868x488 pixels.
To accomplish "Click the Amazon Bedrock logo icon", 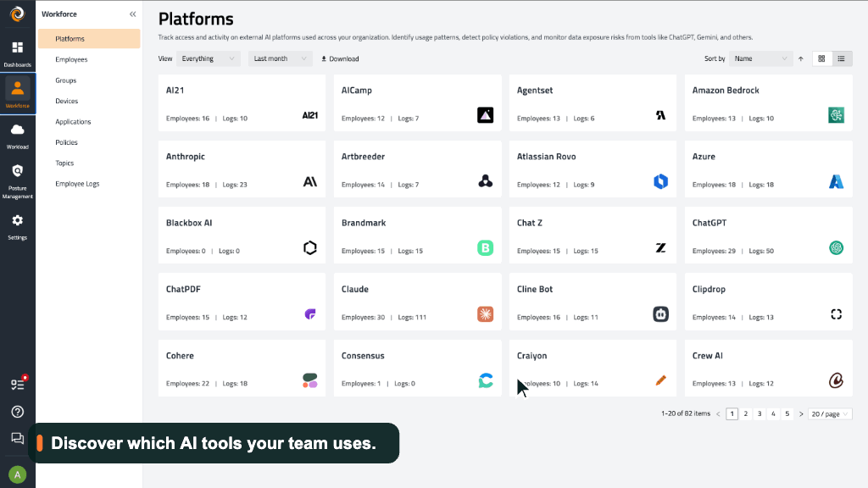I will 837,115.
